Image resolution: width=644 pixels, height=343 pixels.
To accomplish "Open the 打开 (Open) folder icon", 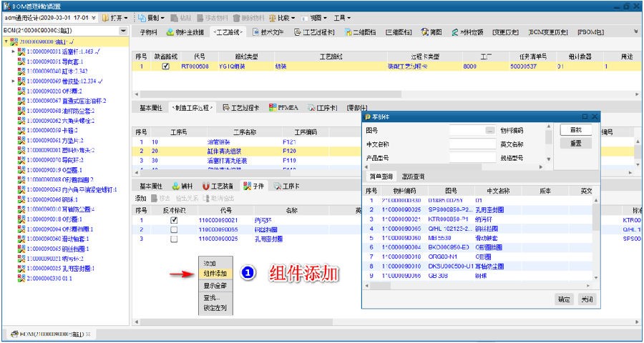I will click(x=105, y=17).
